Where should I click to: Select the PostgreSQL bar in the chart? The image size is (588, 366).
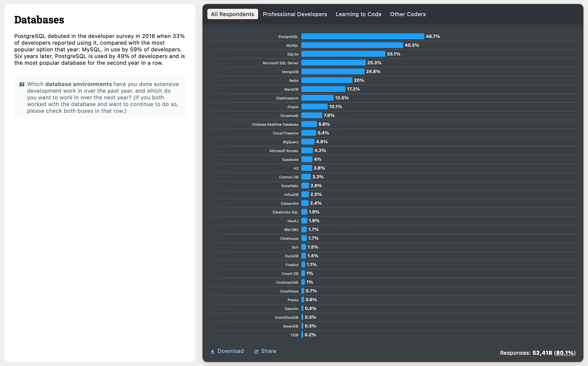(x=362, y=36)
